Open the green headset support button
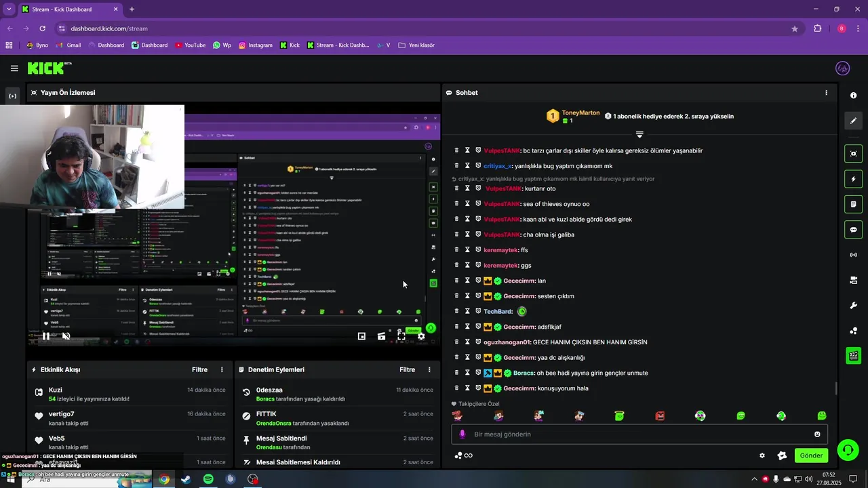The height and width of the screenshot is (488, 868). pyautogui.click(x=846, y=449)
